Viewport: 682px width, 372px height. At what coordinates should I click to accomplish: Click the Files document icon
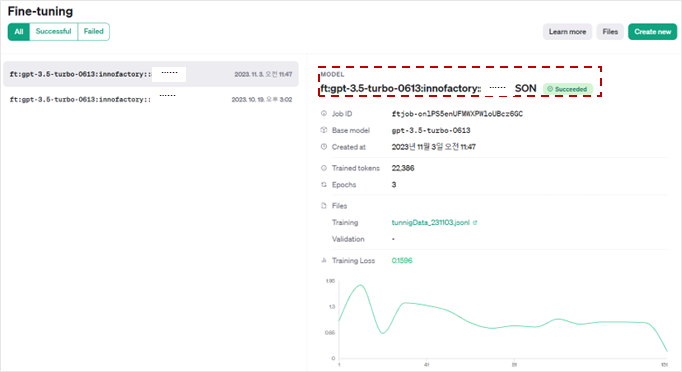pos(324,206)
